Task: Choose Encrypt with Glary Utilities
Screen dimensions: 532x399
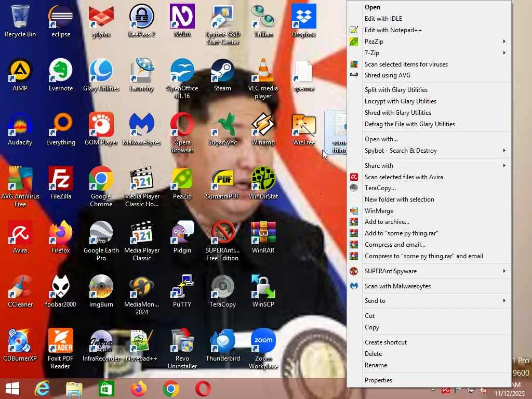Action: (429, 101)
